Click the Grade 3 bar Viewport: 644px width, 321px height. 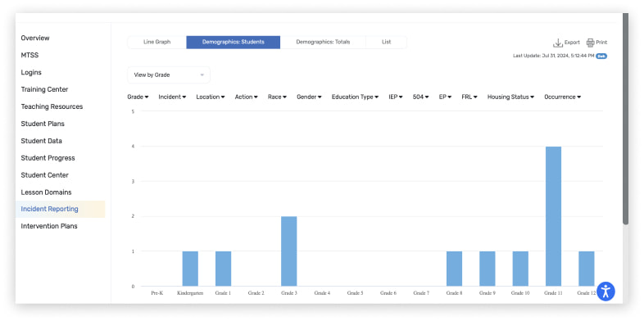pyautogui.click(x=289, y=251)
